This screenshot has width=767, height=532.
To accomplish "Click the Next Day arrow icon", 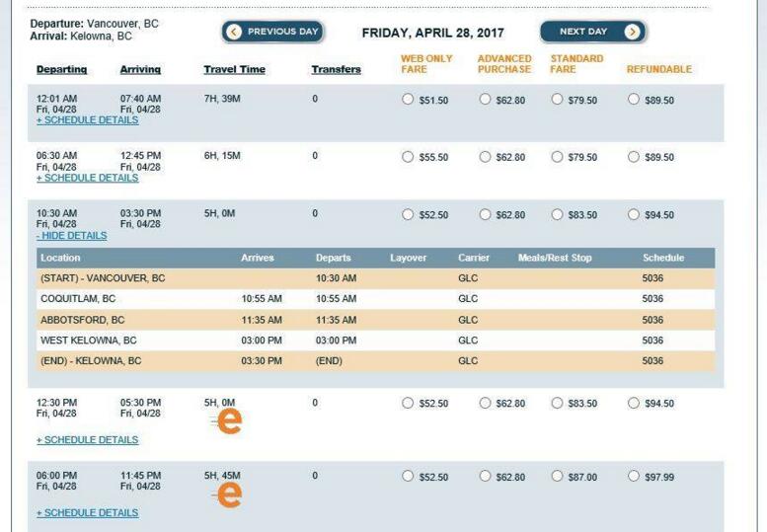I will point(632,32).
